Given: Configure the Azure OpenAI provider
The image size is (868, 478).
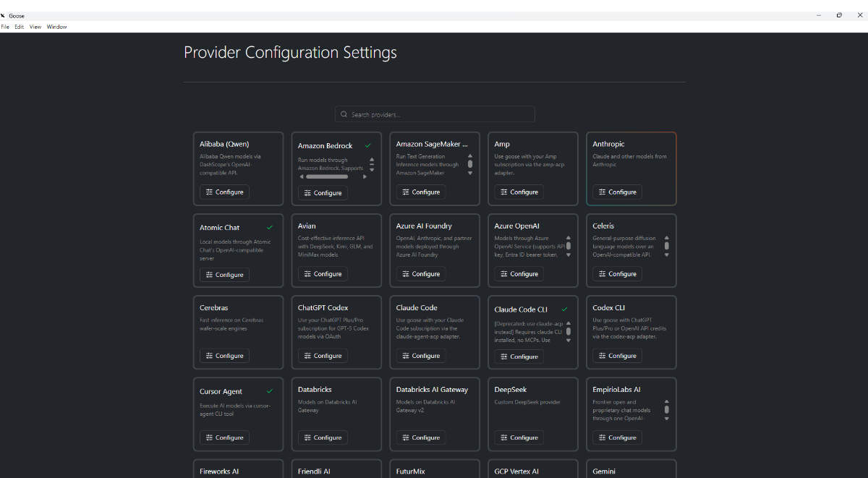Looking at the screenshot, I should click(x=519, y=274).
